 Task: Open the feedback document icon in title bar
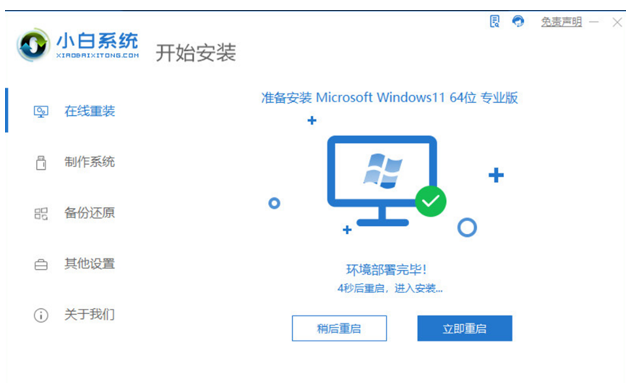point(494,21)
